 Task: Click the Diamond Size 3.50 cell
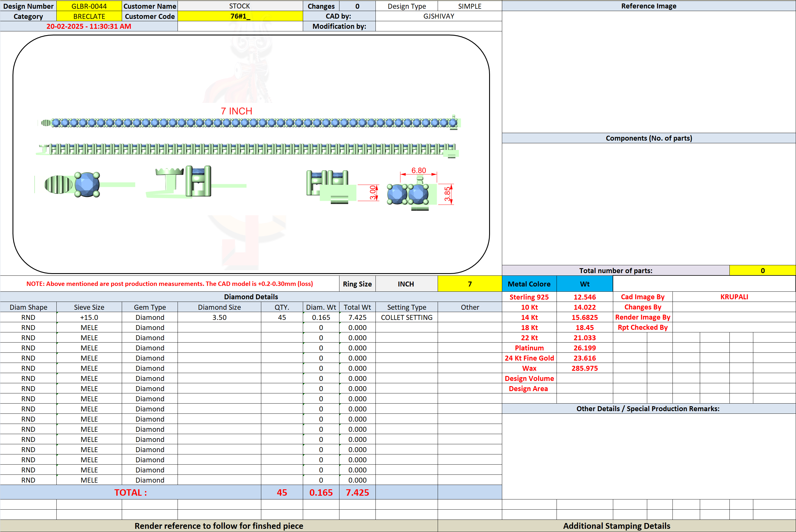click(x=219, y=317)
